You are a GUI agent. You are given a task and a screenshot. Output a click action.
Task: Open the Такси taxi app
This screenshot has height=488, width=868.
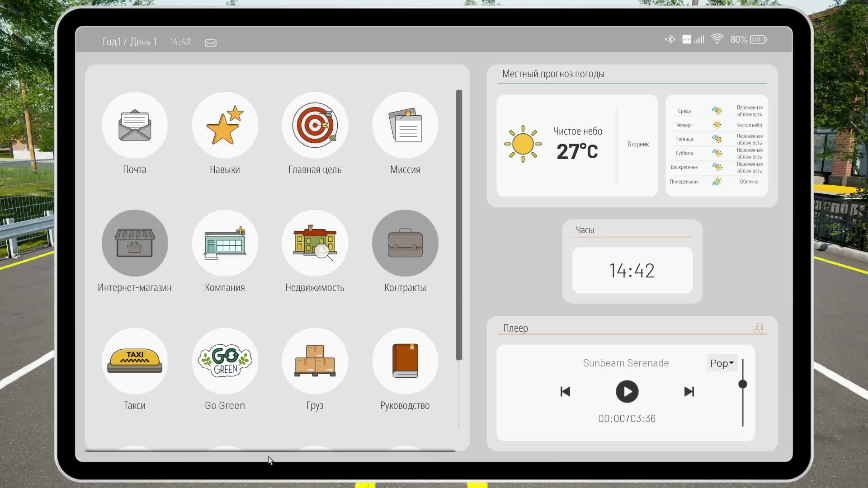tap(135, 361)
